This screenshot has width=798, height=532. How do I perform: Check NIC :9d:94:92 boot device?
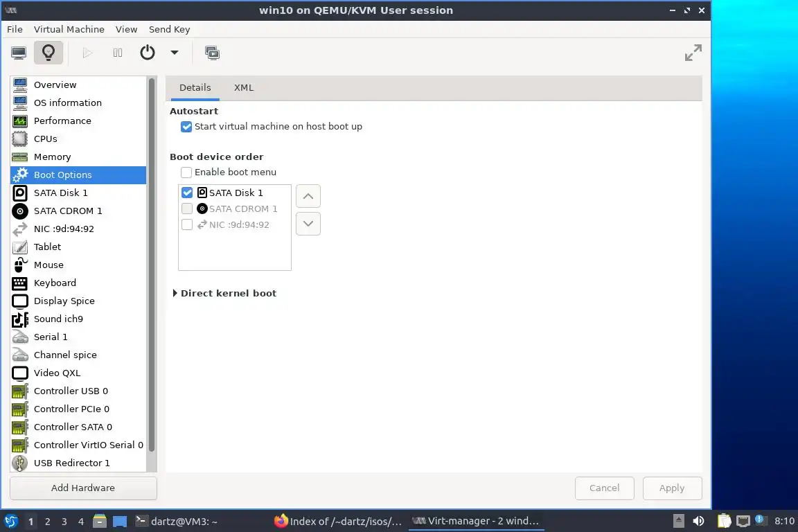point(187,225)
